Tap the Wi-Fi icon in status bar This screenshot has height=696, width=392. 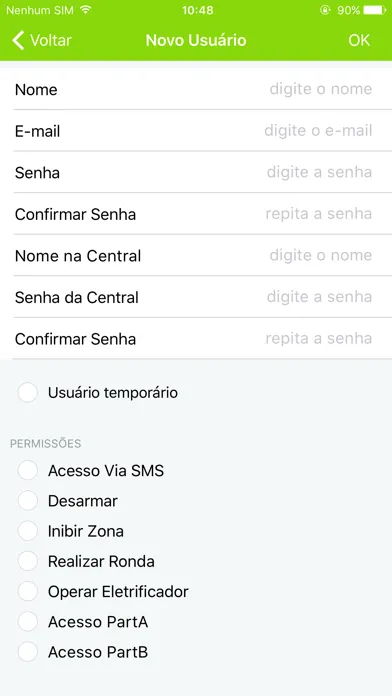pyautogui.click(x=86, y=10)
